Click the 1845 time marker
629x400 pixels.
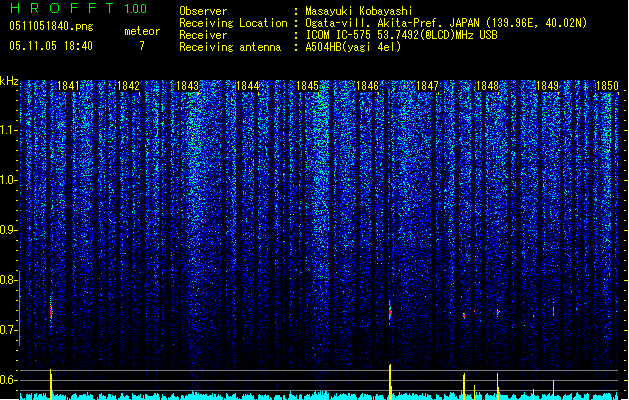307,85
